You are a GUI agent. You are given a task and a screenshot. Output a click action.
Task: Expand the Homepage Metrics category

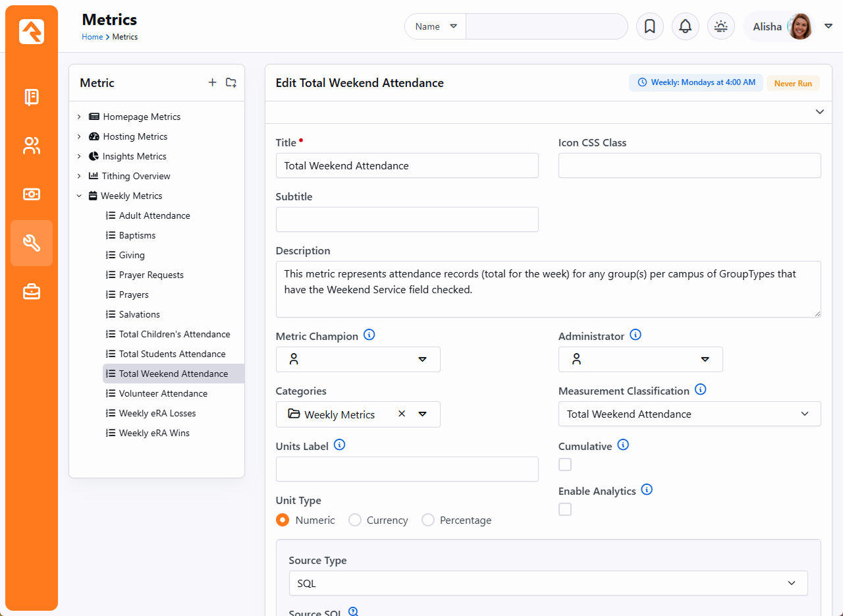click(79, 117)
